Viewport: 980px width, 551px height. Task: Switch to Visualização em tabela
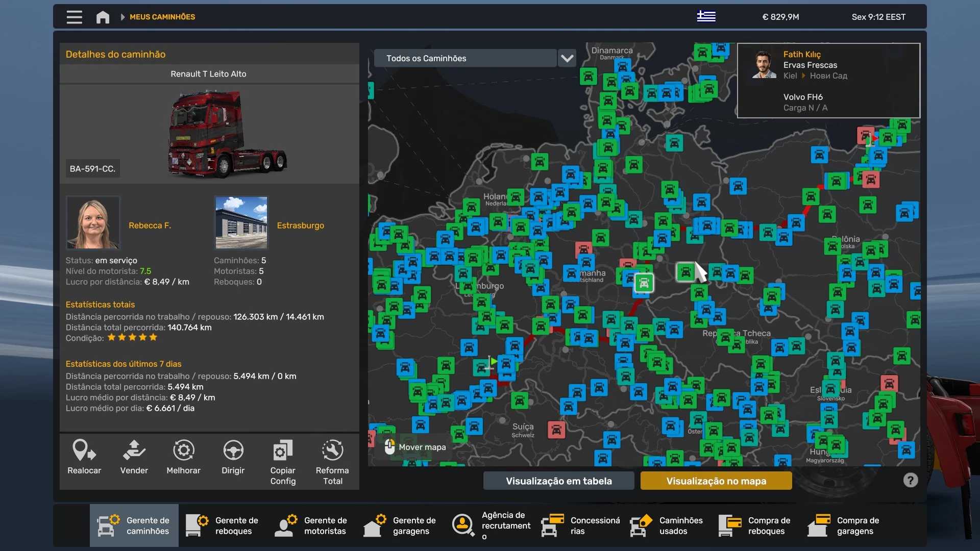tap(558, 481)
